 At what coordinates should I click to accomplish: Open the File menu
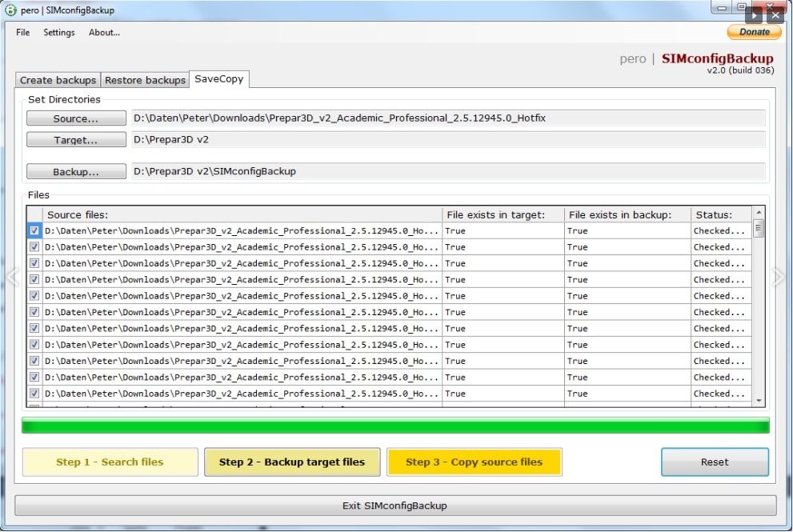coord(23,33)
